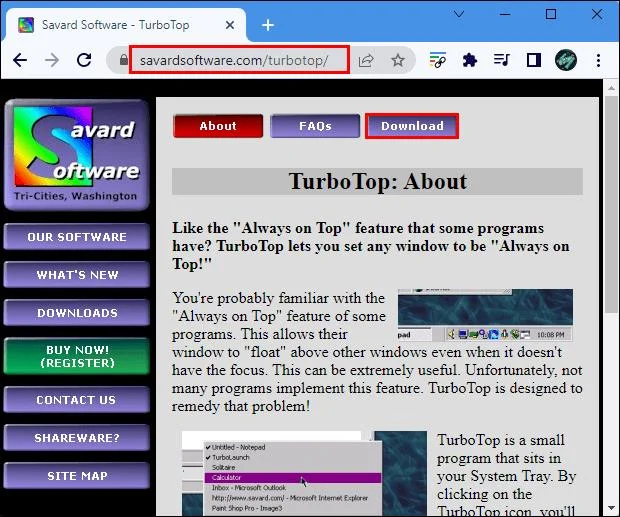Click the 'TurboTop: About' heading
Image resolution: width=620 pixels, height=517 pixels.
pos(377,181)
